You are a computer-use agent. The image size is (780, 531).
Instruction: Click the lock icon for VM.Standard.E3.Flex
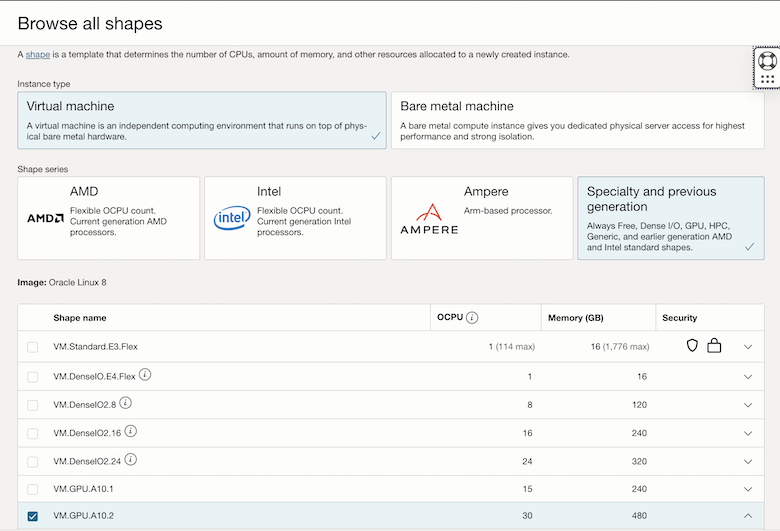[714, 346]
